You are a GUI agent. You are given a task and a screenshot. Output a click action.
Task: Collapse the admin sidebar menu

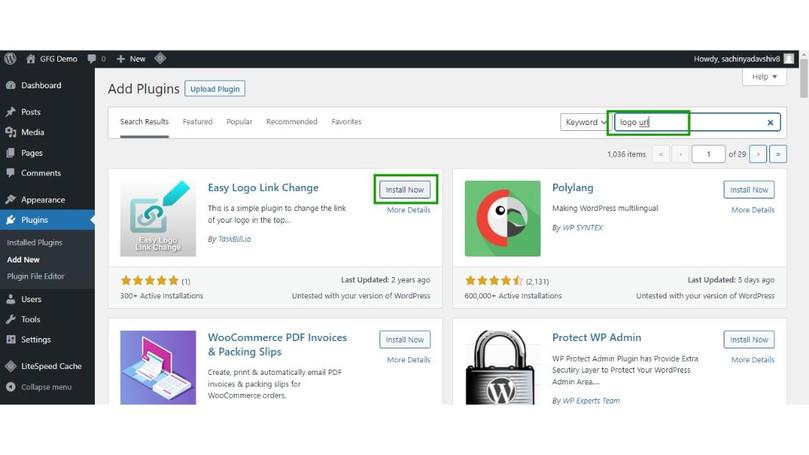(46, 387)
